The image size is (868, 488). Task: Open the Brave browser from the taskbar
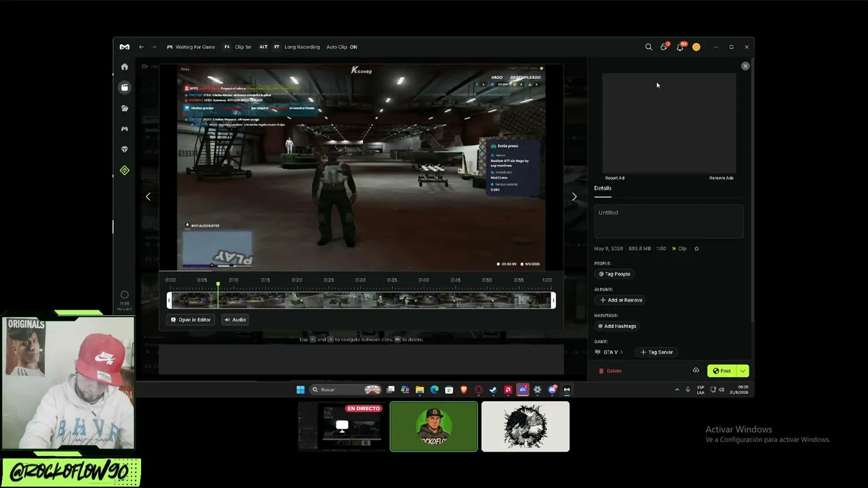pyautogui.click(x=464, y=390)
